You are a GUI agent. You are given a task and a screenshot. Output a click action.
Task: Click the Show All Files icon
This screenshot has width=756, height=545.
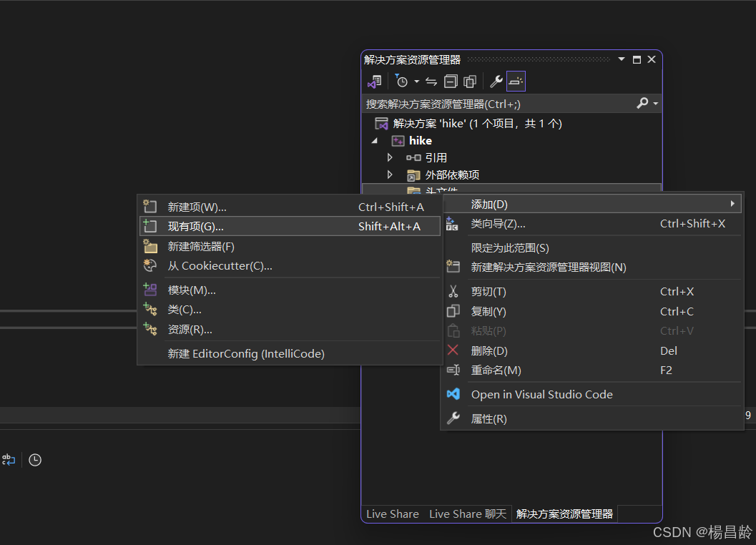coord(469,81)
